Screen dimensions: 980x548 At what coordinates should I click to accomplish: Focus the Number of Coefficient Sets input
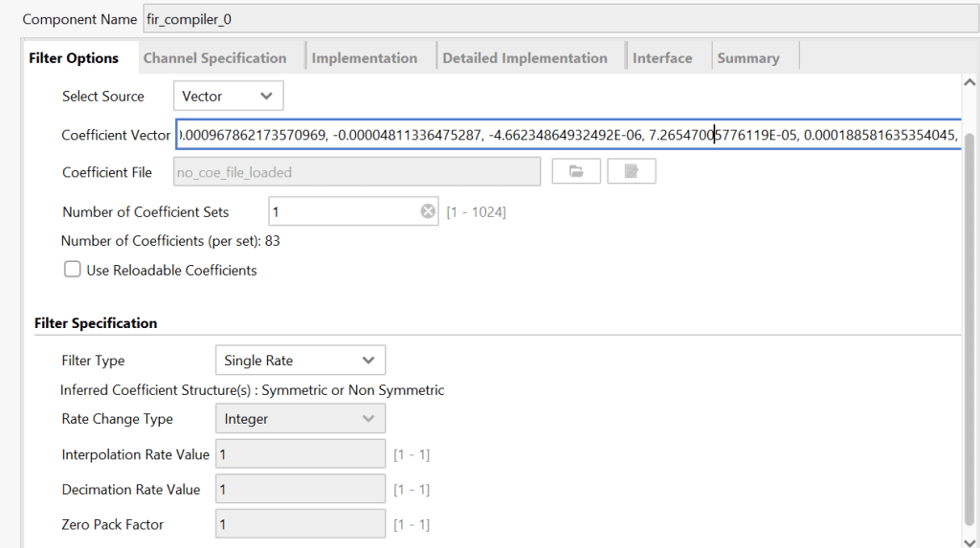(340, 211)
